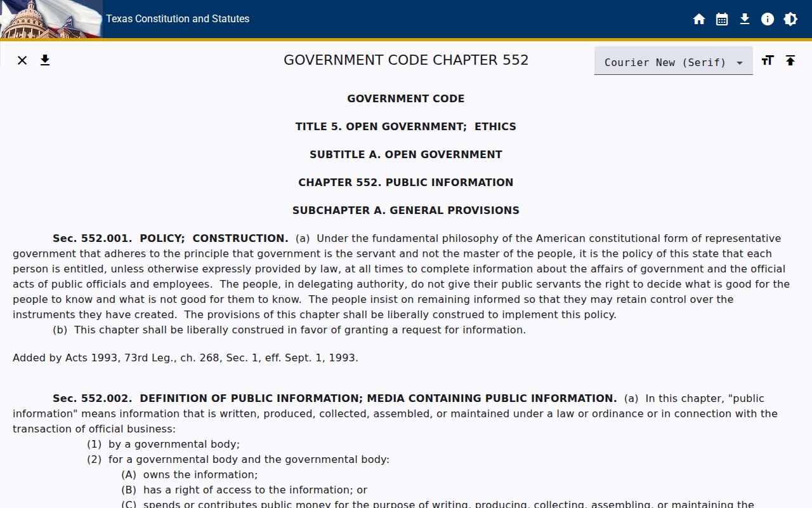Close the chapter with the X icon

click(22, 60)
